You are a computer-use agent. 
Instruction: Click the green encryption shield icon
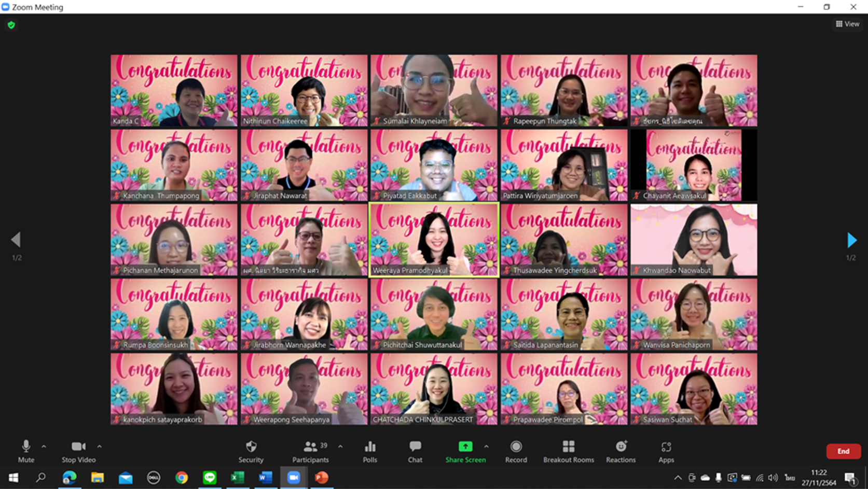coord(11,25)
